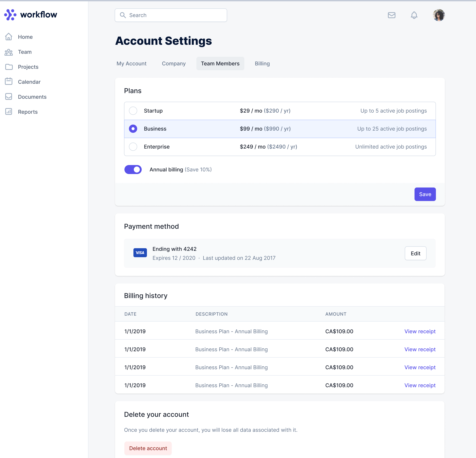The image size is (476, 458).
Task: Open the first View receipt link
Action: pyautogui.click(x=420, y=332)
